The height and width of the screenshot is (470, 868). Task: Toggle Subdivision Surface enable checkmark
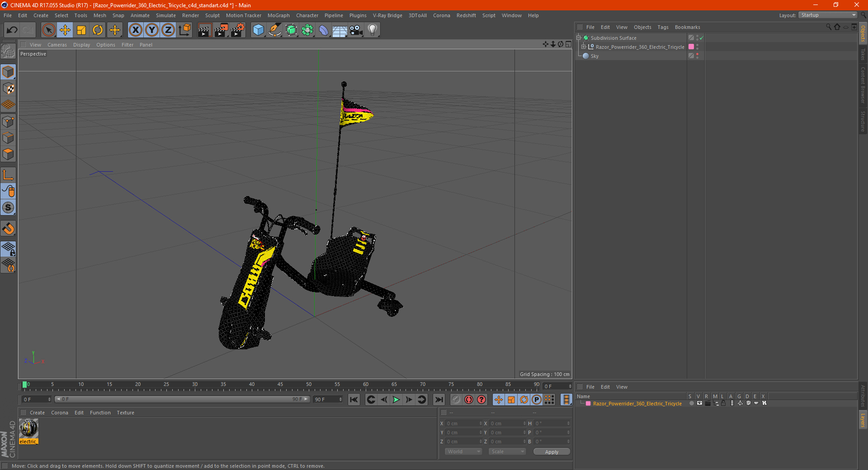tap(701, 38)
